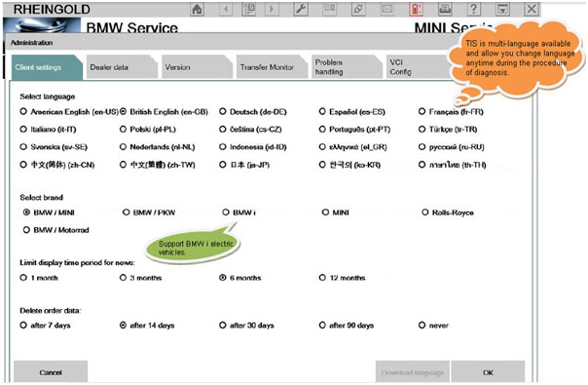
Task: Pick Polski (pl-PL) language
Action: 123,130
